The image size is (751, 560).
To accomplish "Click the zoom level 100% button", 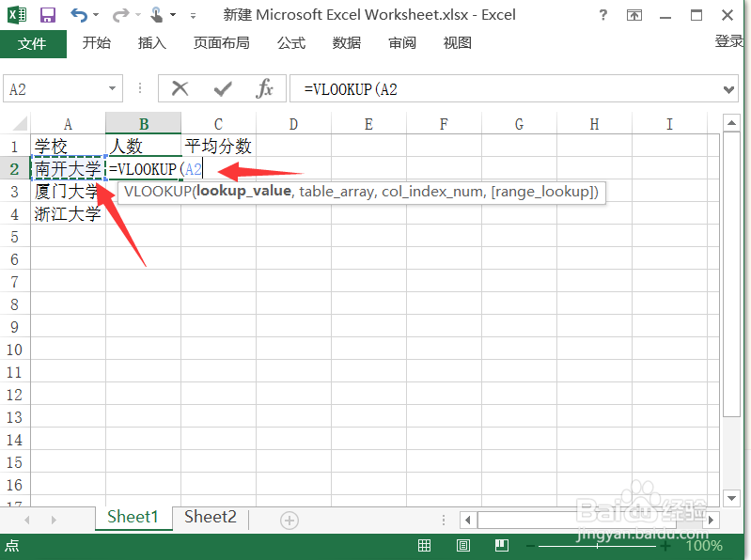I will coord(704,546).
